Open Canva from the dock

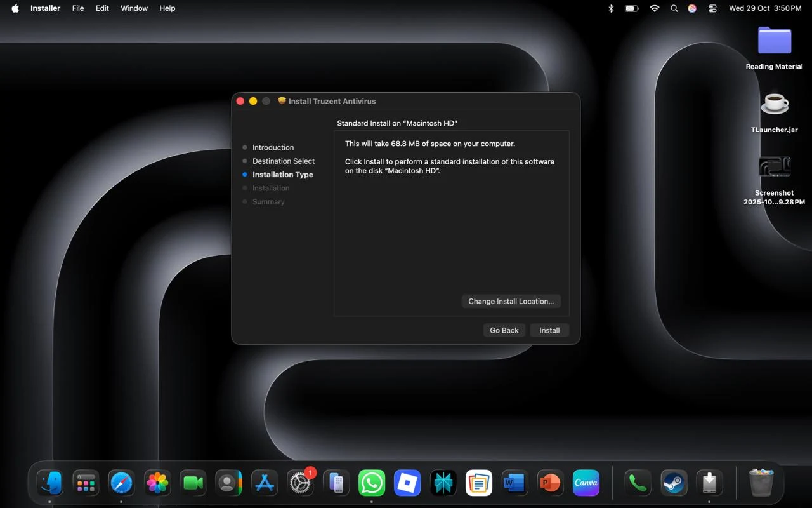(x=586, y=483)
